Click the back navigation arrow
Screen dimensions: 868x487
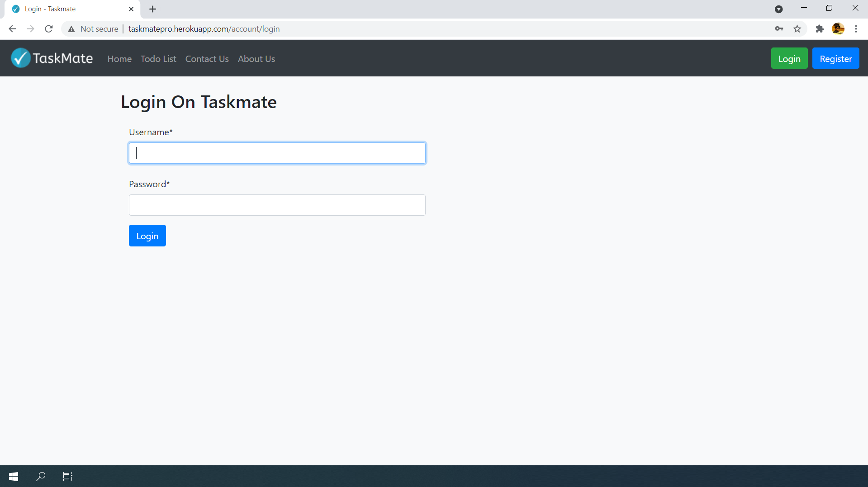click(12, 28)
